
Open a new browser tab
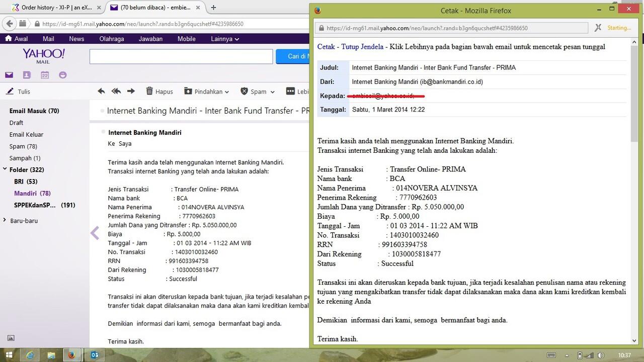(213, 8)
